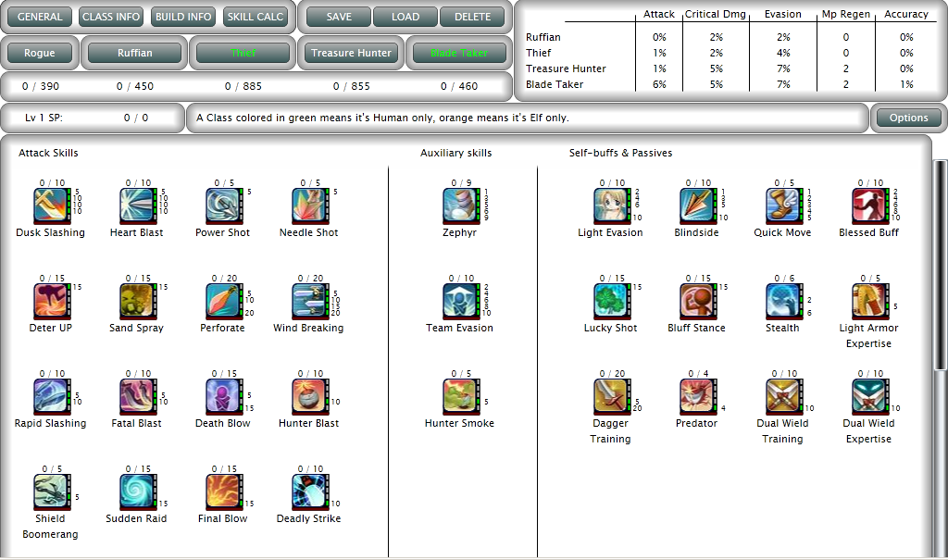Select the Deadly Strike attack skill
The image size is (948, 560).
pyautogui.click(x=307, y=492)
